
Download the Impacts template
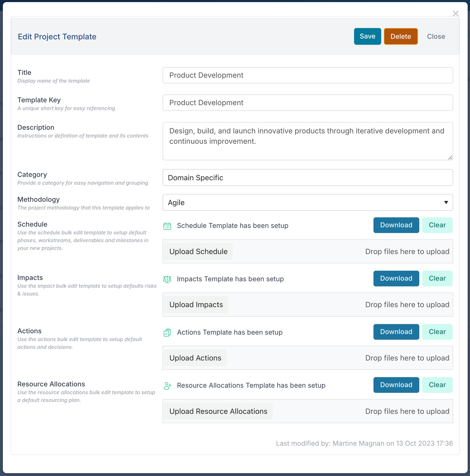tap(396, 278)
